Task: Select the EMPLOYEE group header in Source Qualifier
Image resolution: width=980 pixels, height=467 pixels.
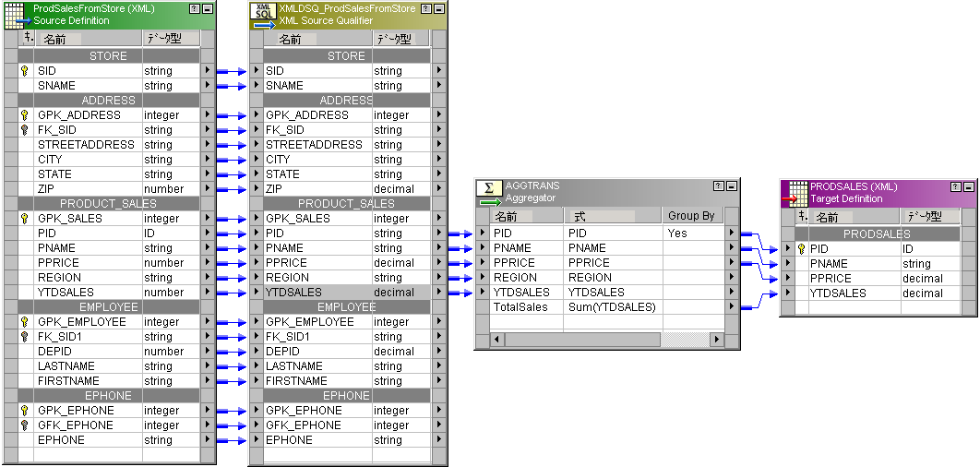Action: [346, 307]
